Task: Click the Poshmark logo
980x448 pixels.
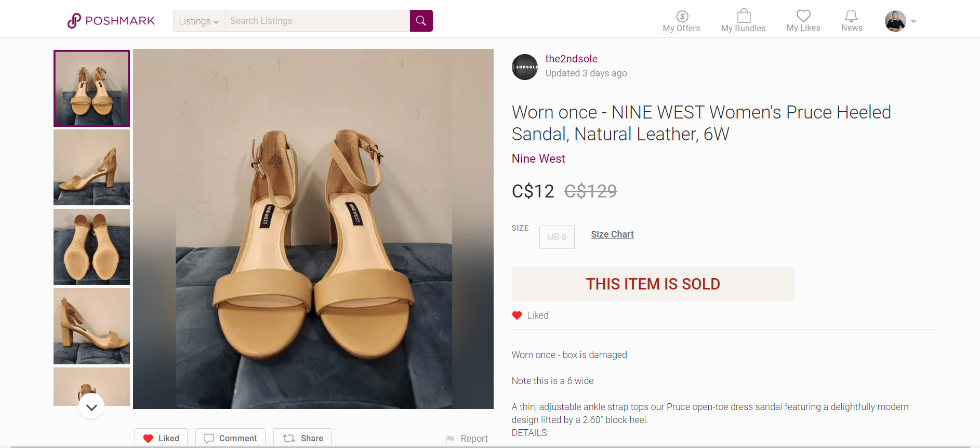Action: pyautogui.click(x=111, y=21)
